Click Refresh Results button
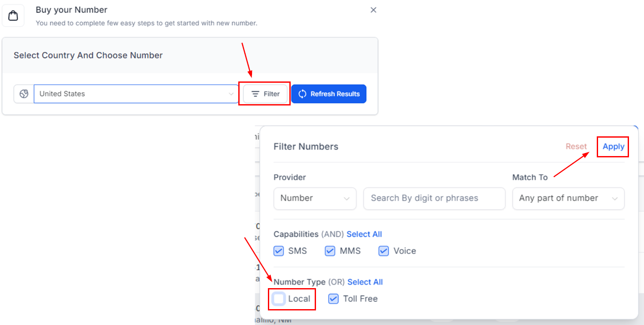This screenshot has width=644, height=325. point(329,94)
